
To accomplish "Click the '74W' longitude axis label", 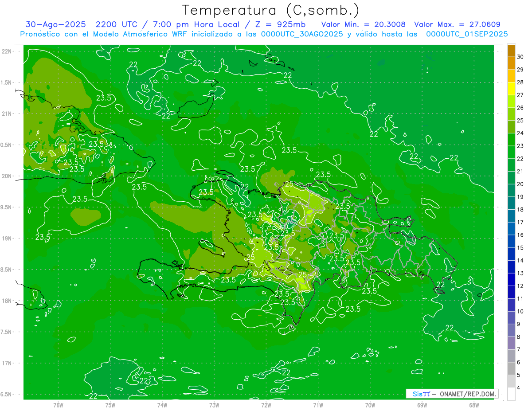I will coord(162,405).
